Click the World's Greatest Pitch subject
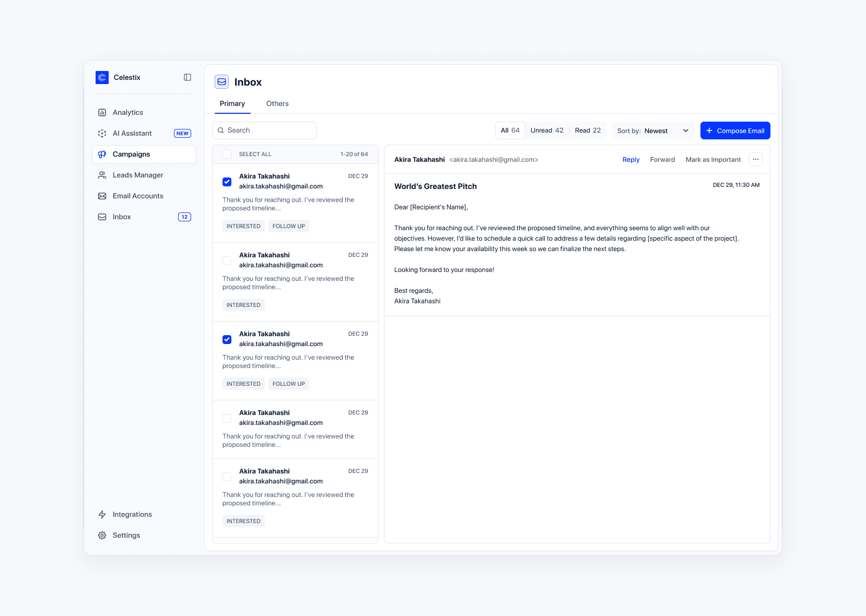866x616 pixels. pyautogui.click(x=436, y=186)
